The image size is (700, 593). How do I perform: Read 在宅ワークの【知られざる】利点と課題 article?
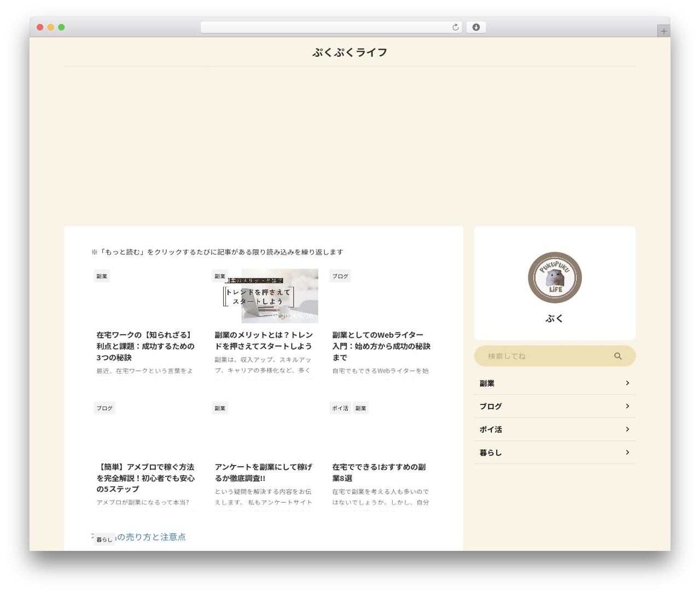pyautogui.click(x=145, y=346)
